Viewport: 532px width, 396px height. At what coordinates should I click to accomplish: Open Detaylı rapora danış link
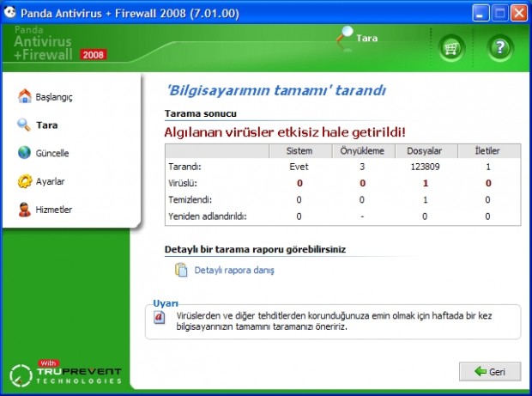[234, 271]
